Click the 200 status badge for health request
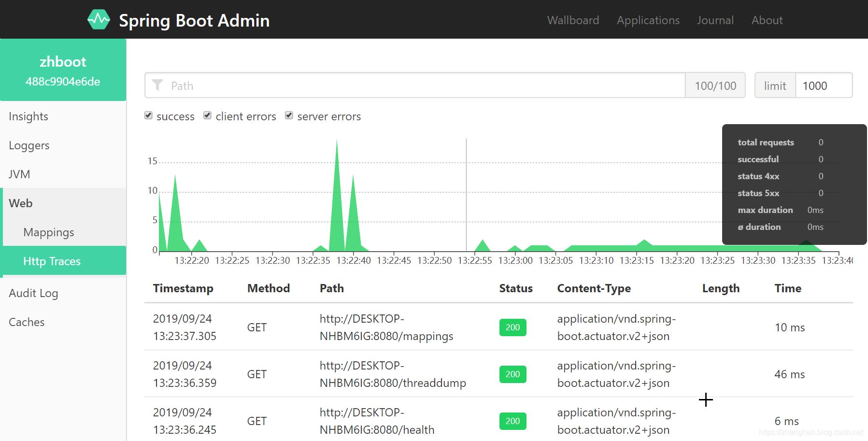Screen dimensions: 868x441 (x=512, y=421)
